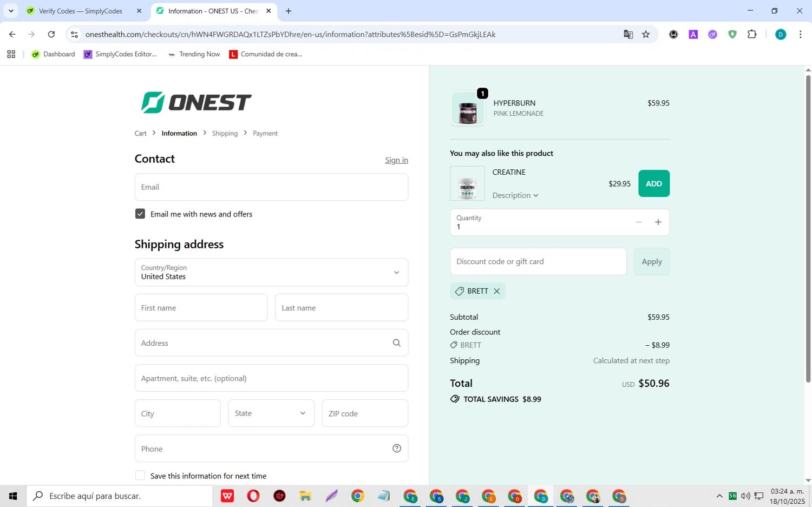Image resolution: width=812 pixels, height=507 pixels.
Task: Open the Chrome profile avatar D
Action: (x=781, y=34)
